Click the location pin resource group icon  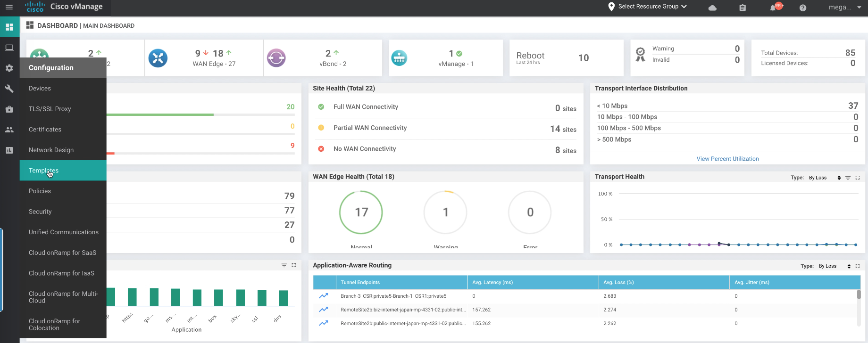click(611, 7)
